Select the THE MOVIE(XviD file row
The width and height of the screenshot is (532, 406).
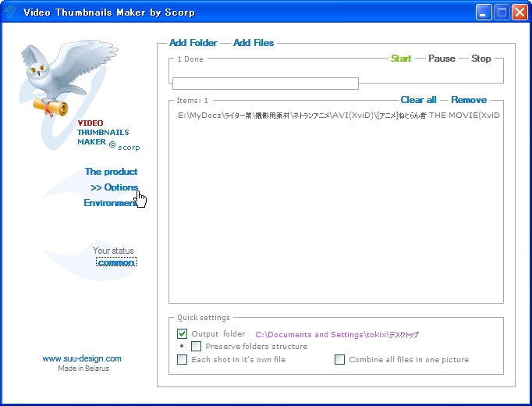(x=339, y=116)
